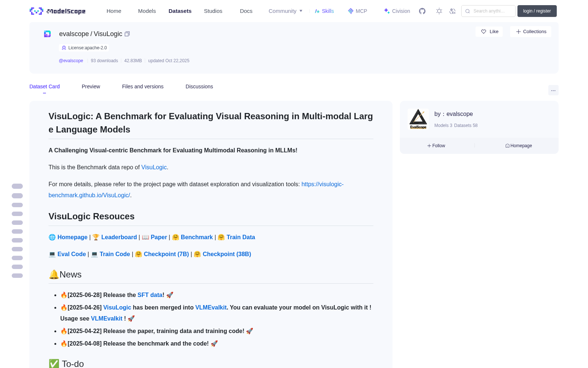Click the EvalScope organization avatar

click(x=418, y=119)
